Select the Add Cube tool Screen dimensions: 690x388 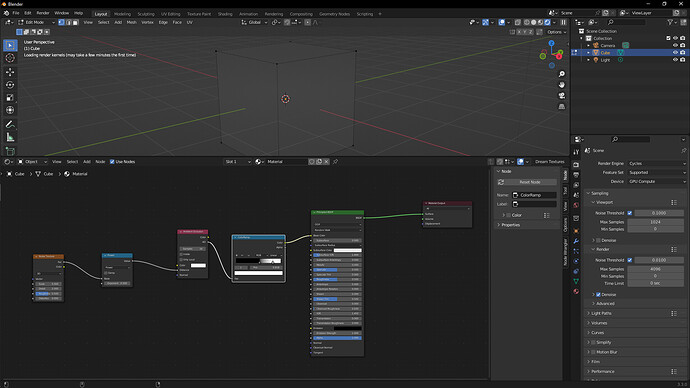[10, 151]
